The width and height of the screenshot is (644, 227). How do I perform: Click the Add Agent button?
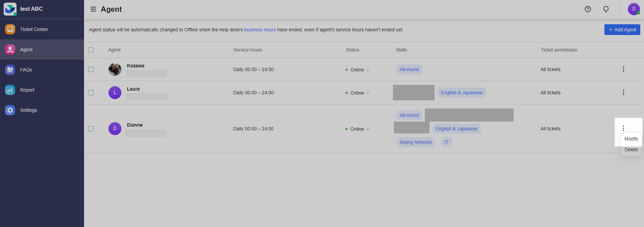[x=622, y=30]
